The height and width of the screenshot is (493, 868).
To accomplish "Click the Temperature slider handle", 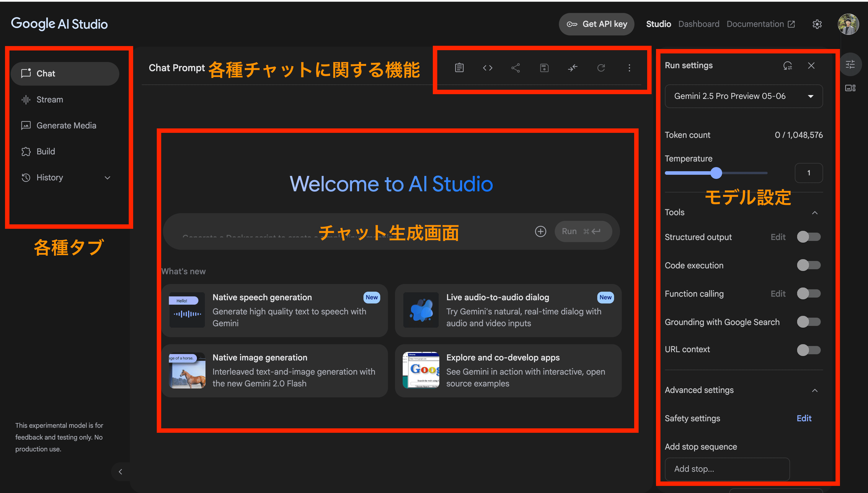I will (716, 173).
